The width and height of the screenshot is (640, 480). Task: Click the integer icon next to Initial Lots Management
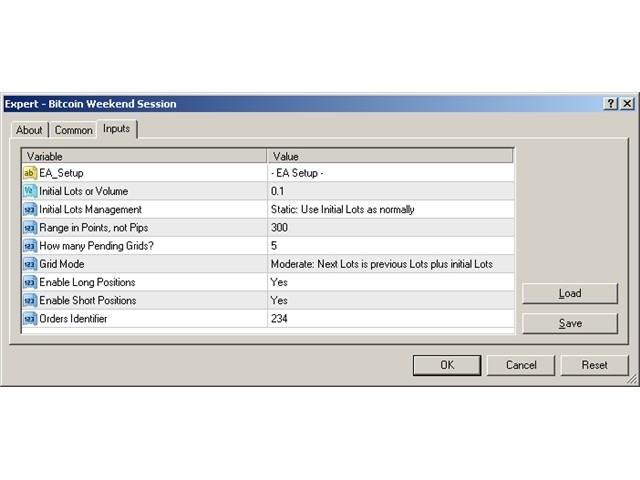pos(30,209)
